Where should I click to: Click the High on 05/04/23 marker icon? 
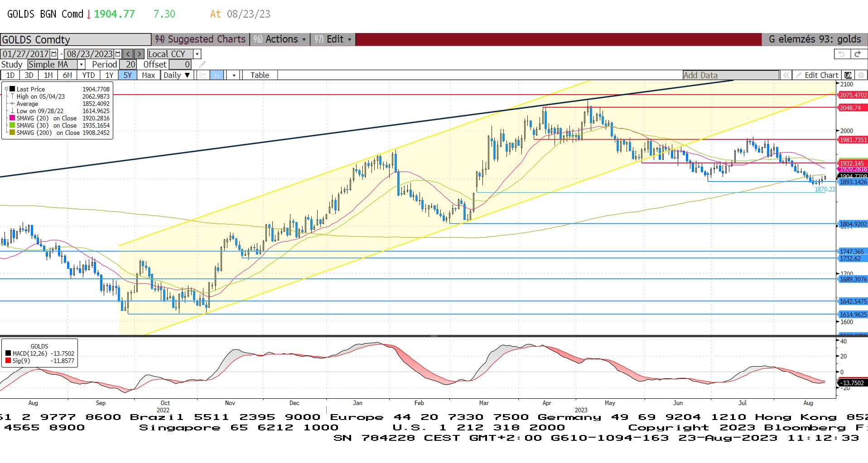12,96
